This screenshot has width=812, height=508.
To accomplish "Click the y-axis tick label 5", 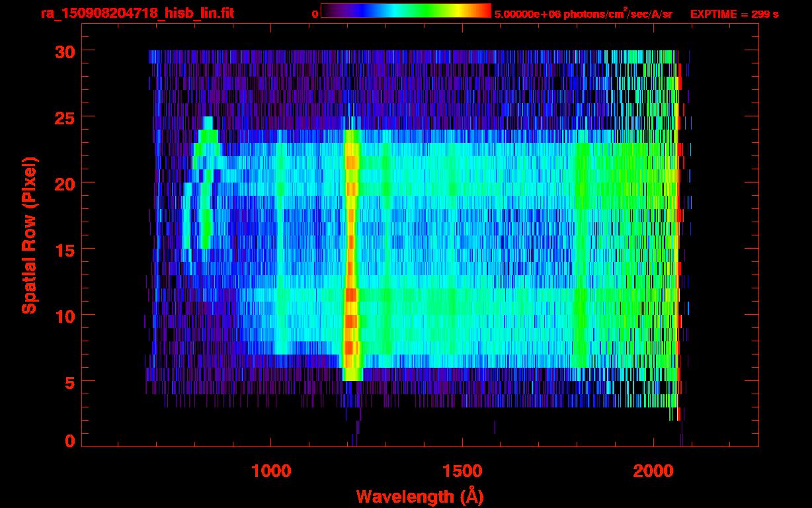I will pyautogui.click(x=69, y=382).
